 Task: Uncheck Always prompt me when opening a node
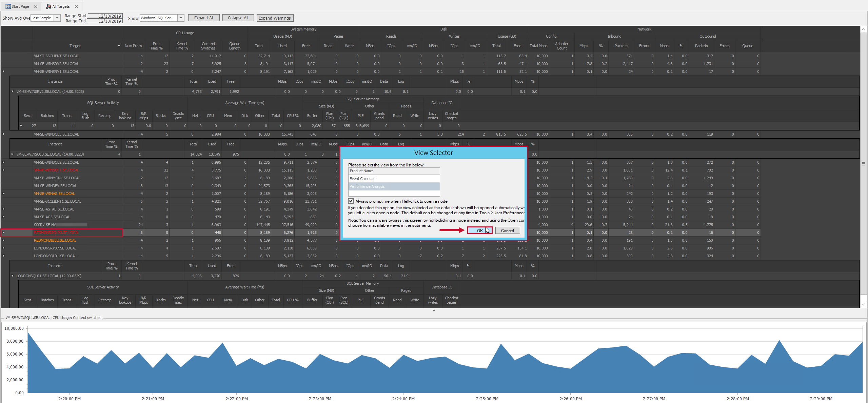351,201
